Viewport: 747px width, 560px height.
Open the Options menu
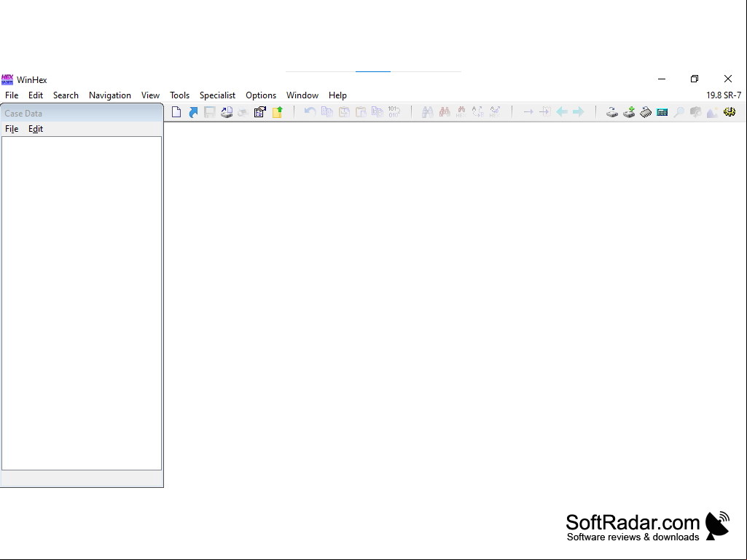261,95
